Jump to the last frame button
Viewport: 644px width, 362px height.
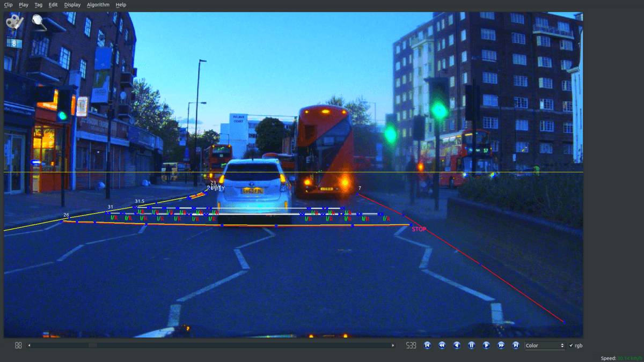click(516, 345)
